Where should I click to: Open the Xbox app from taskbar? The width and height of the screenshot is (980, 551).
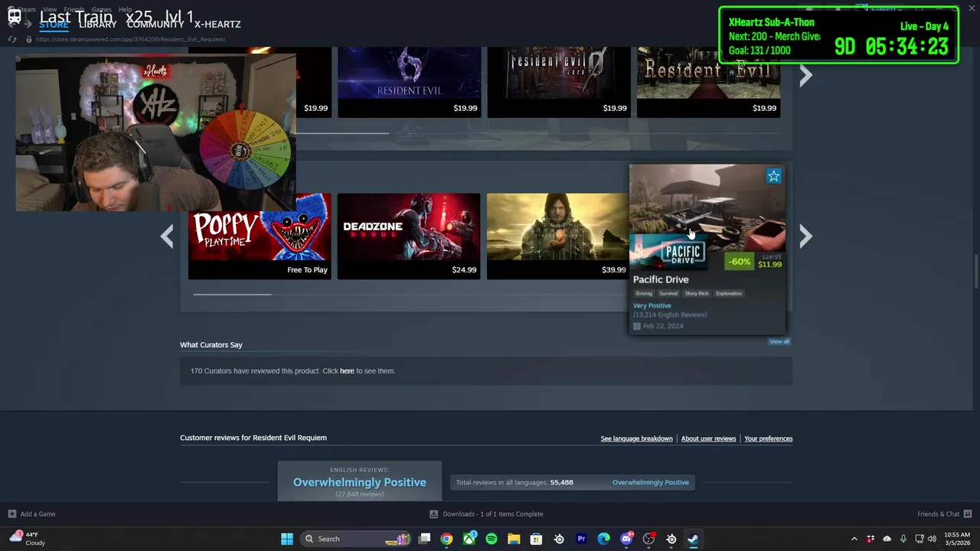[x=469, y=539]
